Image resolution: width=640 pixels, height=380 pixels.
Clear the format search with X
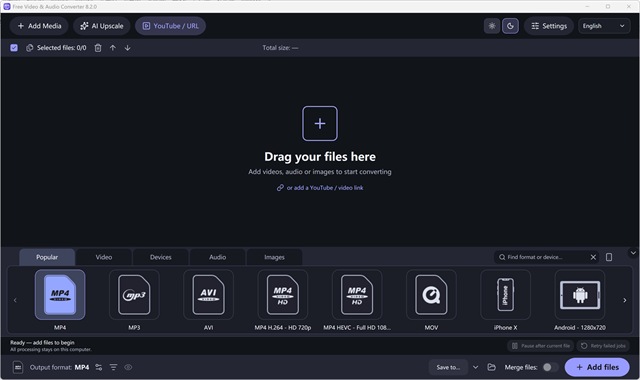pos(593,257)
